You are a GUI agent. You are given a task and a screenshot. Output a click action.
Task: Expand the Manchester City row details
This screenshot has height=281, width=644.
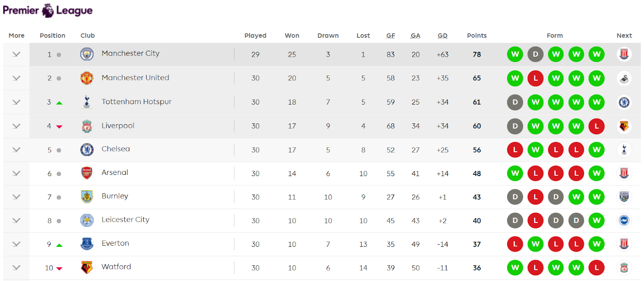click(16, 54)
